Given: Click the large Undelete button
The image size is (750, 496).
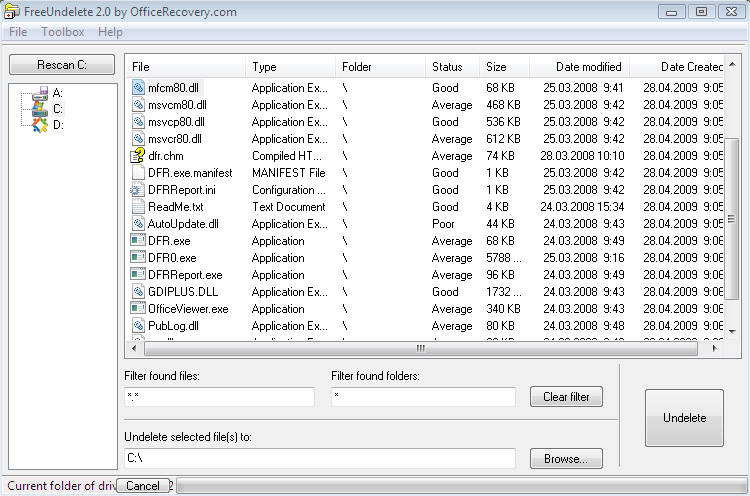Looking at the screenshot, I should 684,418.
